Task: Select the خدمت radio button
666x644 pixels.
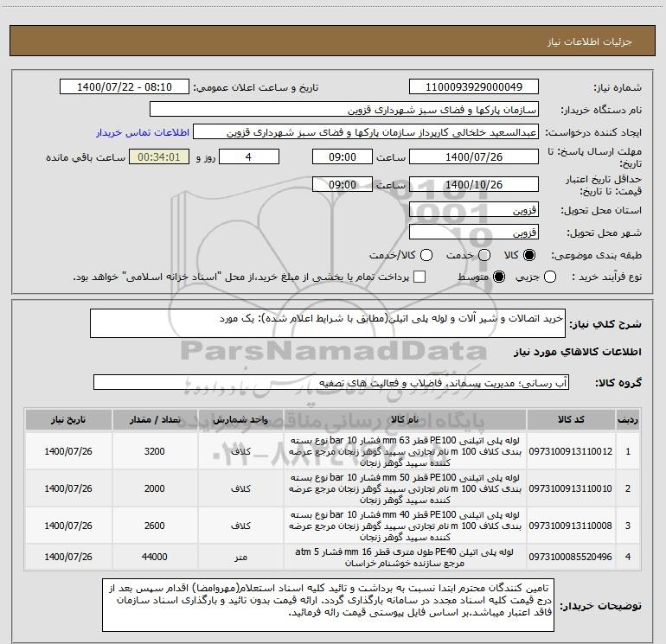Action: click(484, 255)
